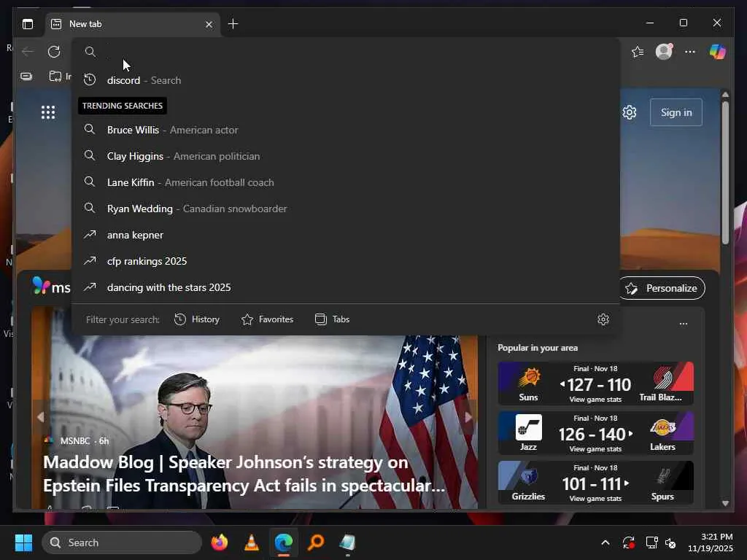Click the Personalize feed button

(662, 288)
